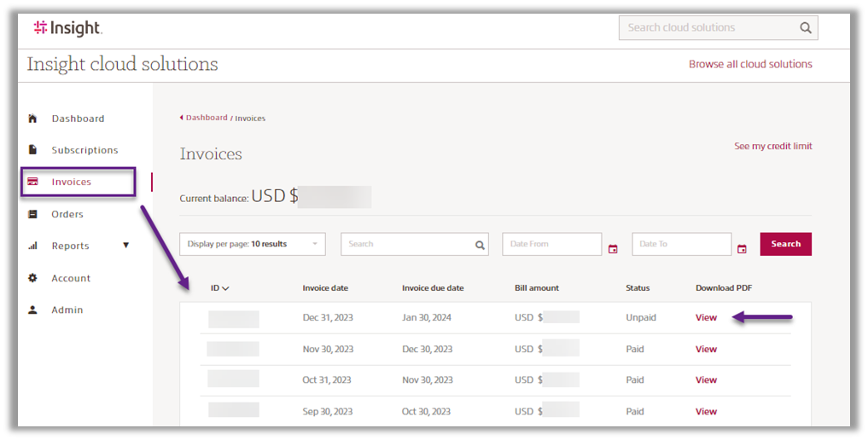
Task: View PDF for the Sep 30, 2023 invoice
Action: click(706, 411)
